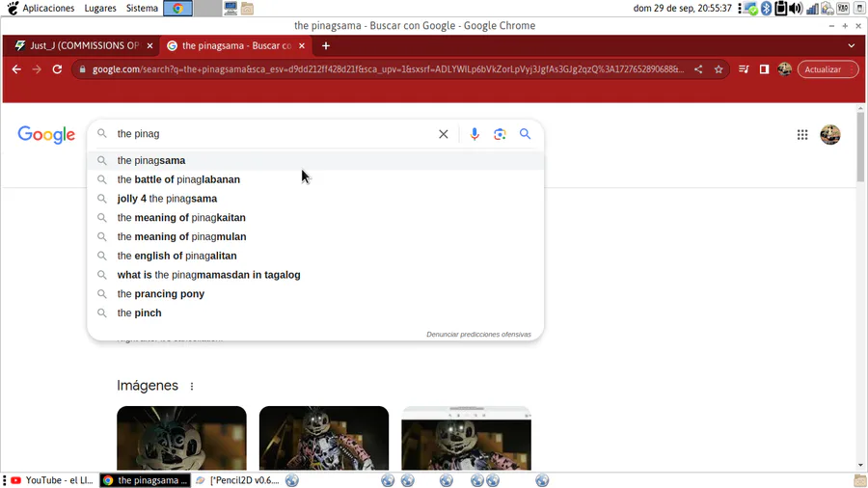The height and width of the screenshot is (488, 868).
Task: Go forward in browser history
Action: [37, 69]
